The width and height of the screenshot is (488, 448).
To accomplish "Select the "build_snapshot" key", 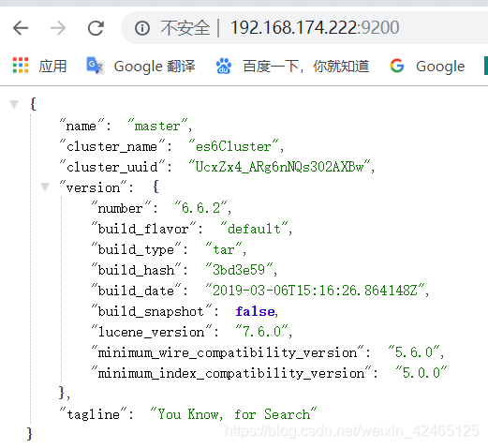I will [x=152, y=311].
